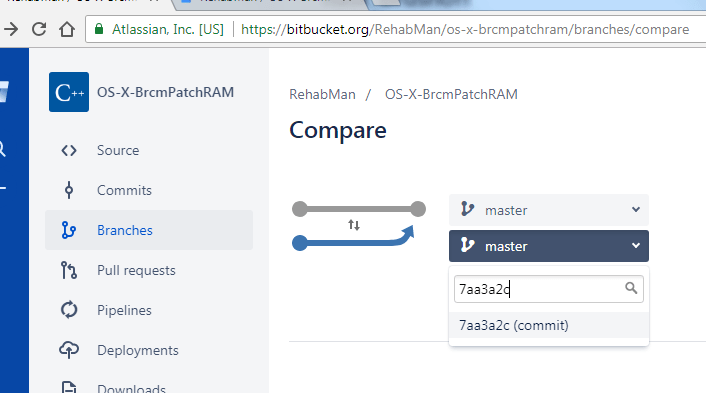Image resolution: width=706 pixels, height=393 pixels.
Task: Click the Compare page heading
Action: pos(338,131)
